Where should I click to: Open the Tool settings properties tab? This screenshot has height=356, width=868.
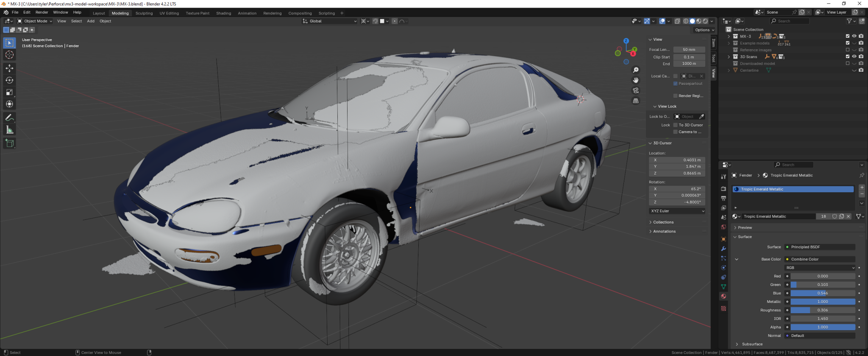[723, 177]
